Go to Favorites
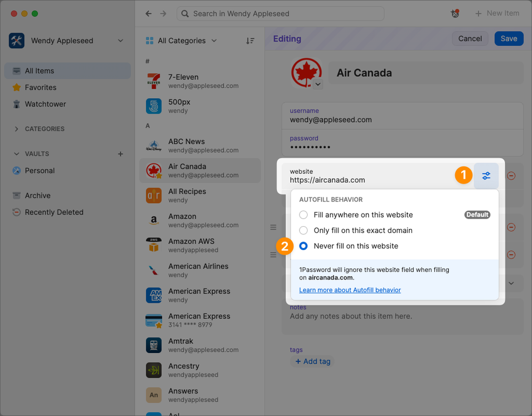This screenshot has width=532, height=416. 68,87
